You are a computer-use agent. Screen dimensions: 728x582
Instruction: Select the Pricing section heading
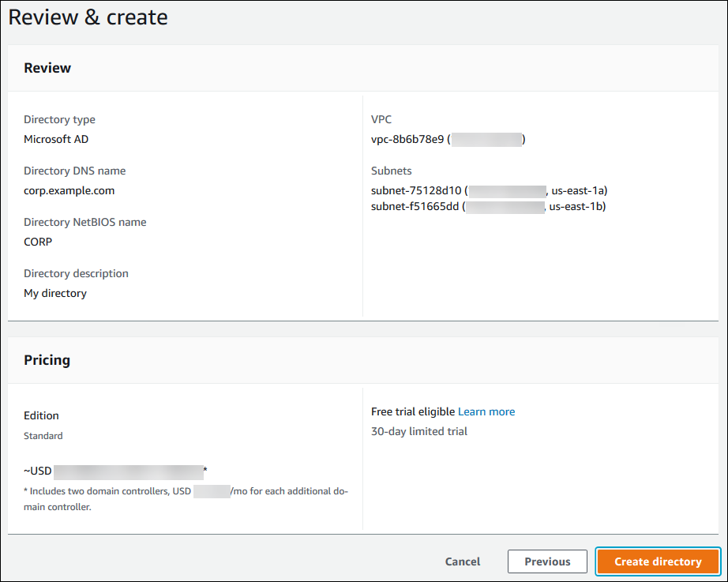click(x=47, y=359)
